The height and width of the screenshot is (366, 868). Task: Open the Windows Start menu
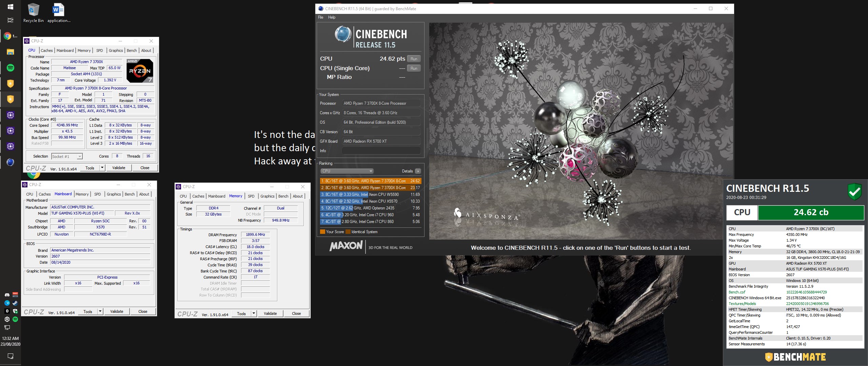[x=10, y=6]
